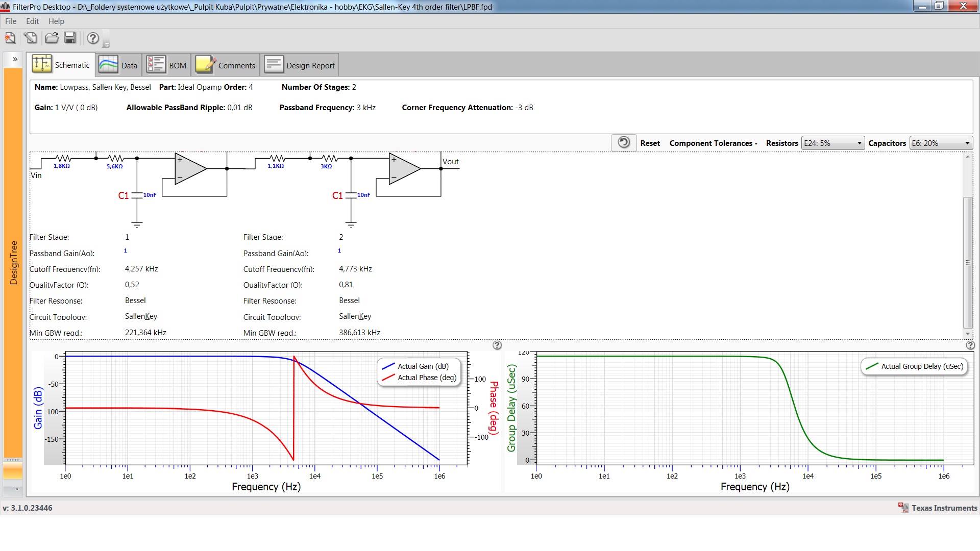The image size is (980, 551).
Task: Click the Allowable PassBand Ripple value
Action: tap(240, 108)
